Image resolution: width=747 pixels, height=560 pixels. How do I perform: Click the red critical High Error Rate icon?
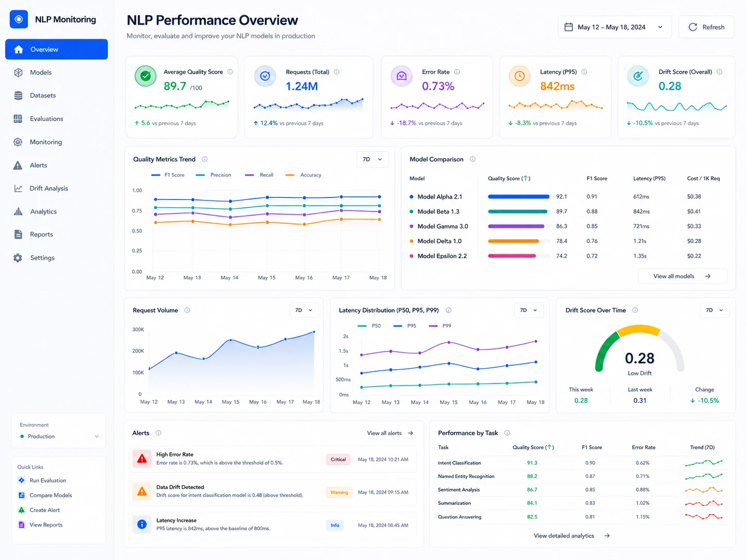tap(142, 458)
